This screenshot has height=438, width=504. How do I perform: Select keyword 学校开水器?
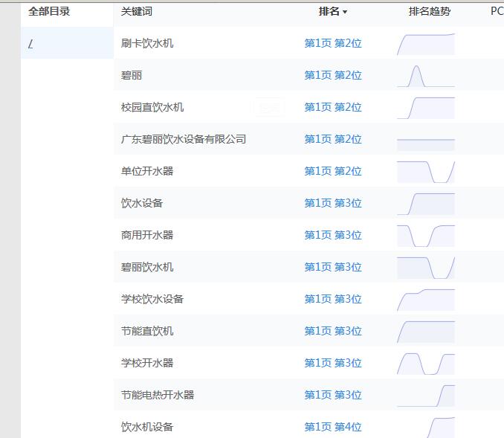[147, 363]
